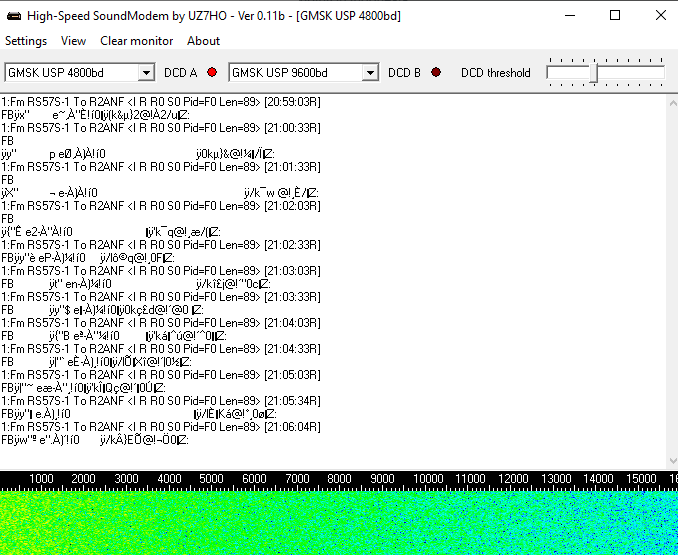The height and width of the screenshot is (555, 678).
Task: Select the packet line stamped 21:04:03R
Action: 161,323
